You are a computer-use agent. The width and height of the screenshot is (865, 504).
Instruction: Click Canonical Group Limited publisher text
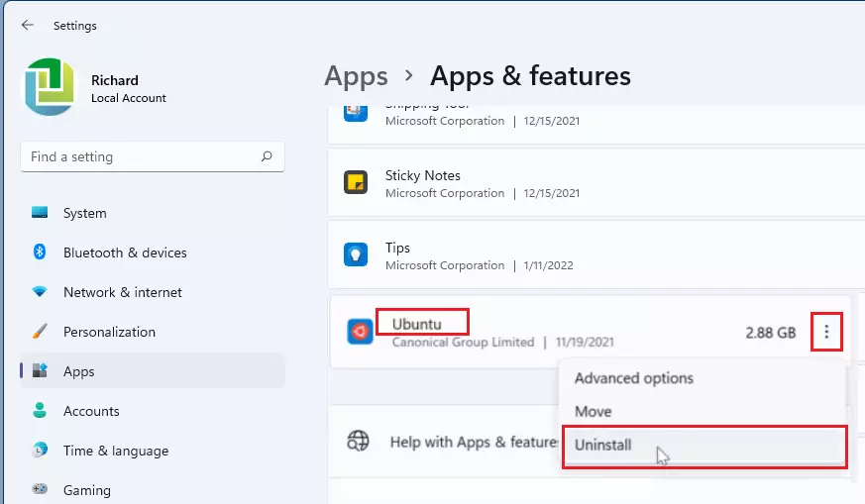[463, 343]
